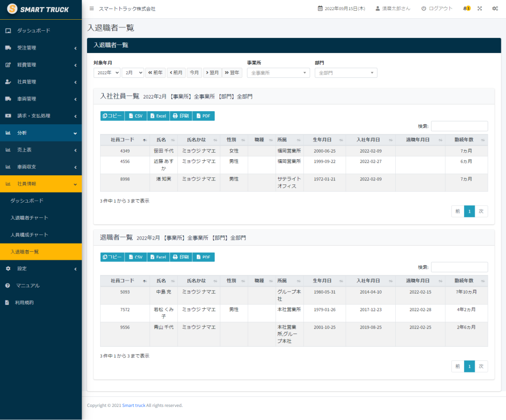Screen dimensions: 506x420
Task: Click search field in joined employees table
Action: tap(459, 126)
